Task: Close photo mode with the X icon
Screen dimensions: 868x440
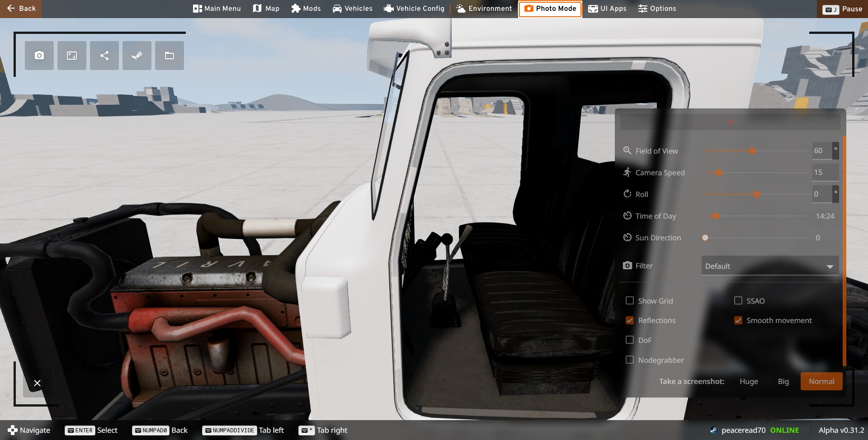Action: (x=37, y=383)
